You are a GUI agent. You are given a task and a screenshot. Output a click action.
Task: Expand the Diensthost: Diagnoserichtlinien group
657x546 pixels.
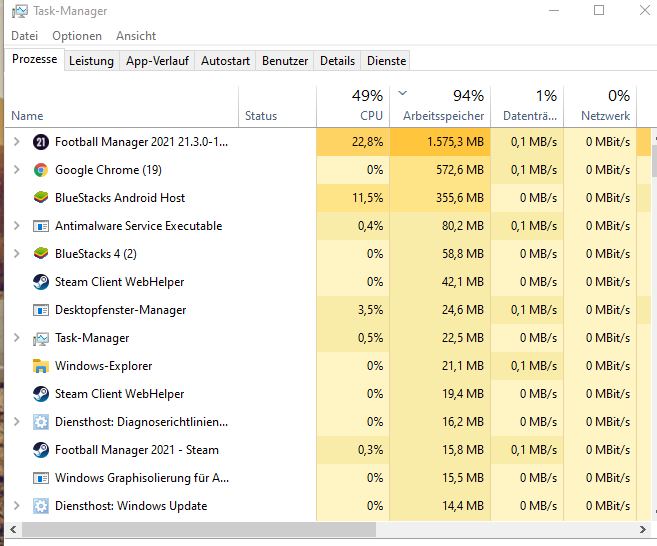tap(16, 422)
